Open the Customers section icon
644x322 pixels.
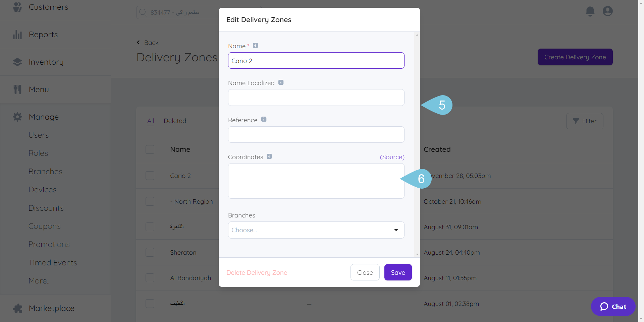17,7
